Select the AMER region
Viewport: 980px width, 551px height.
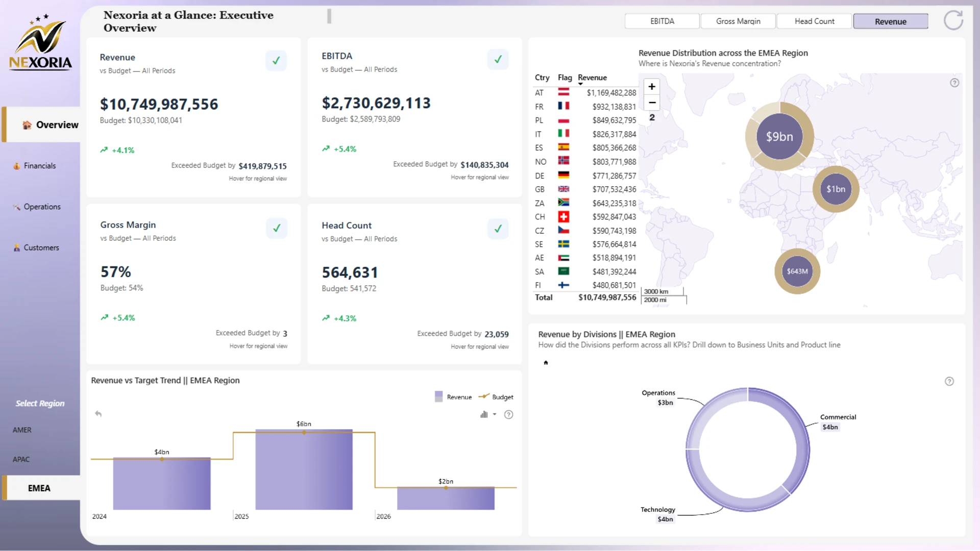(22, 430)
